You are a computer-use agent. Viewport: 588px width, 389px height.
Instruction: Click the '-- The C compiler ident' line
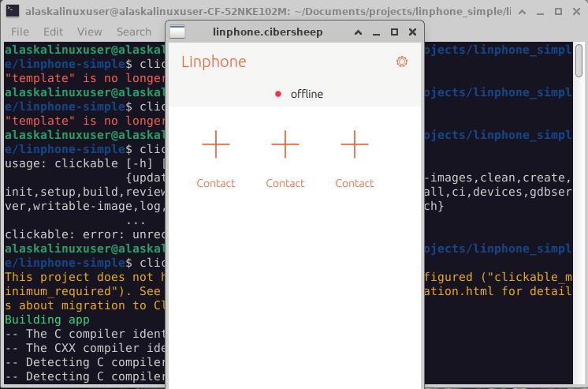click(85, 334)
